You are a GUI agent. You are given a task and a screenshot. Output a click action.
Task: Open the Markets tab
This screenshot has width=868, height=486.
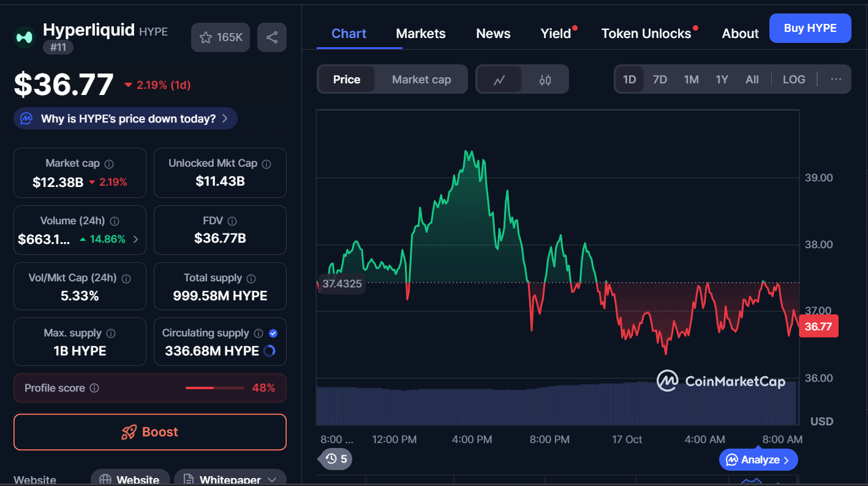421,34
